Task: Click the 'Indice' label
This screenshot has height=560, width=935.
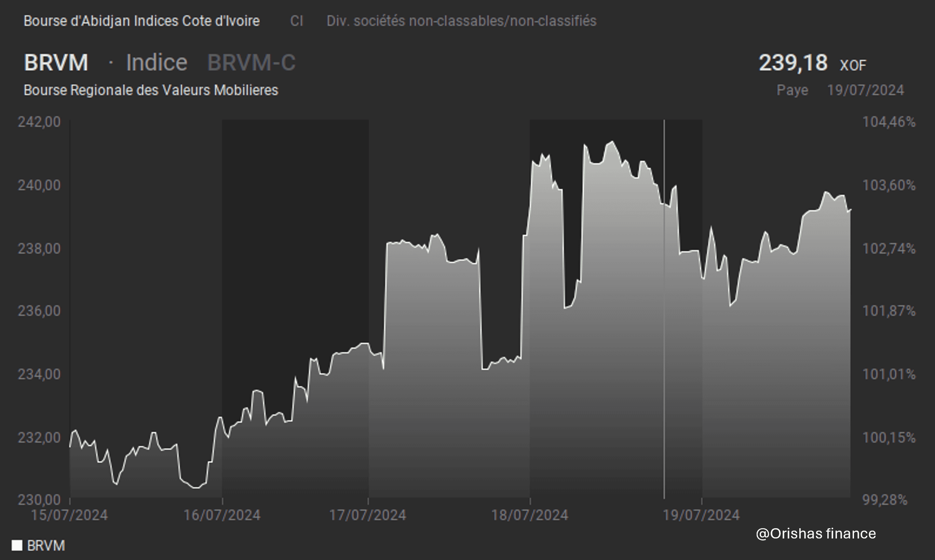Action: pyautogui.click(x=157, y=62)
